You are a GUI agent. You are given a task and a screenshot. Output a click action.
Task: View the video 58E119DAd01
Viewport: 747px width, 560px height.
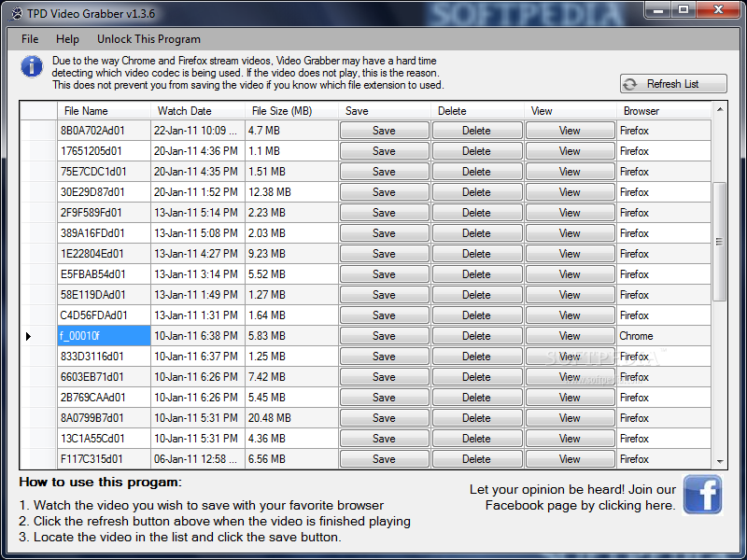570,294
